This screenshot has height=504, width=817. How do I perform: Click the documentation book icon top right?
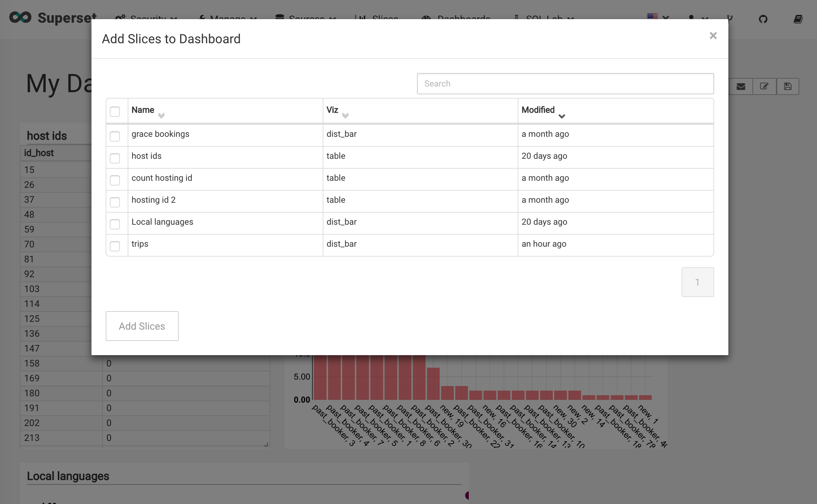pyautogui.click(x=798, y=19)
